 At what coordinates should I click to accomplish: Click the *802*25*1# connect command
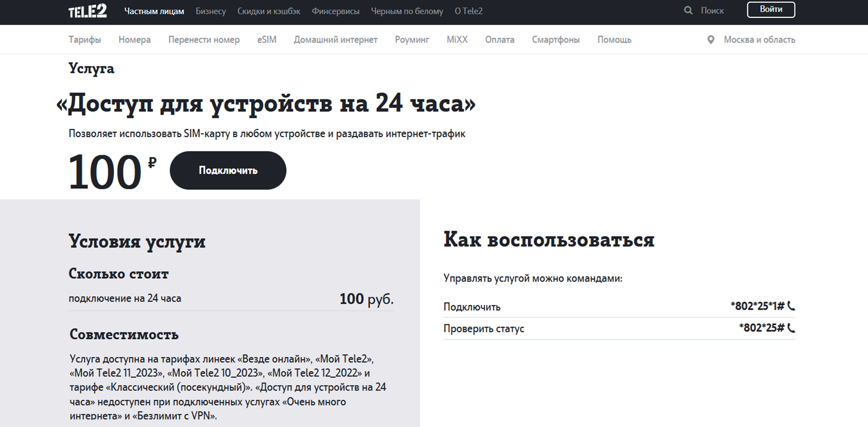click(x=759, y=307)
